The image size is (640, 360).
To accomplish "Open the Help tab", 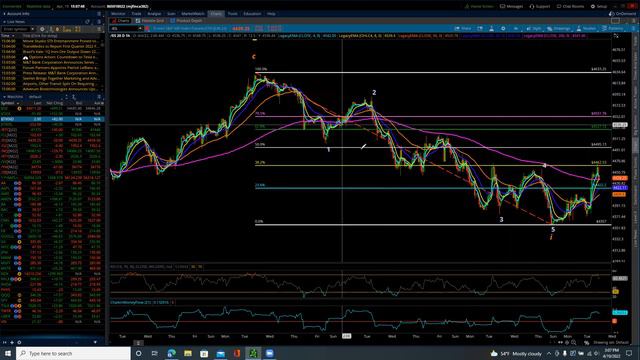I will [271, 13].
